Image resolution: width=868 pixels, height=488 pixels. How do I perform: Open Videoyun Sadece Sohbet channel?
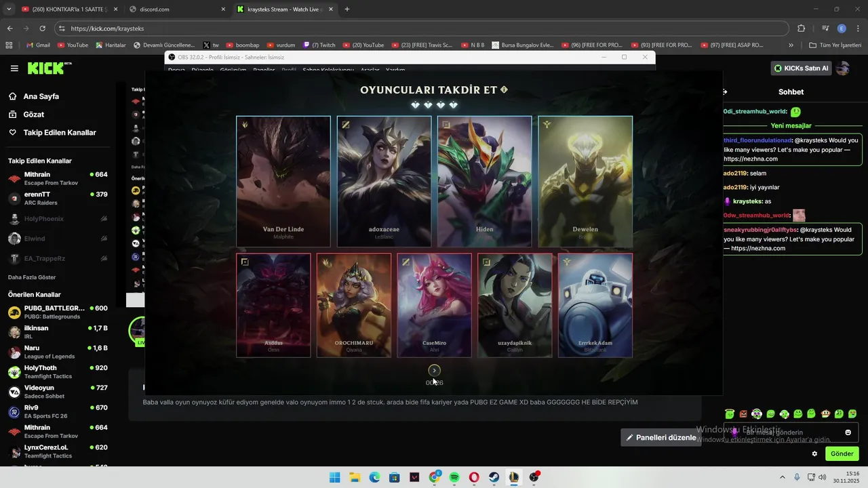58,392
